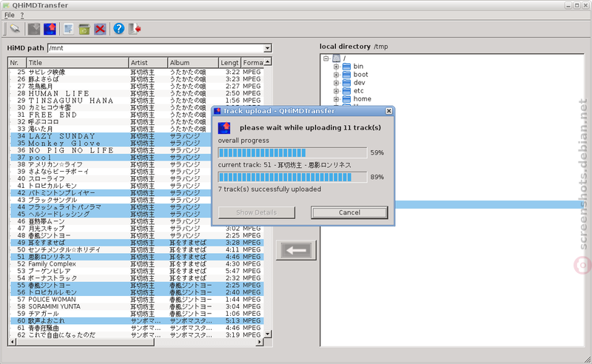Click the current track progress bar

292,177
